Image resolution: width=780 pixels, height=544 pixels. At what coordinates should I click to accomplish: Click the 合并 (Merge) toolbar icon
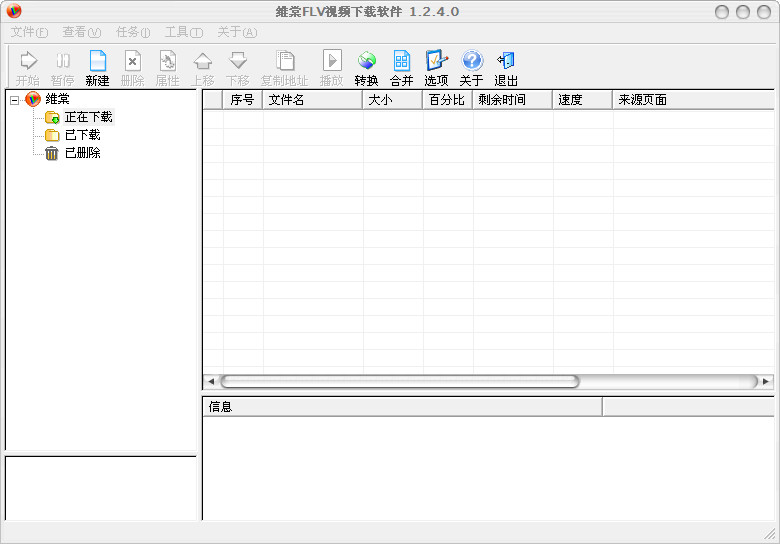click(401, 62)
